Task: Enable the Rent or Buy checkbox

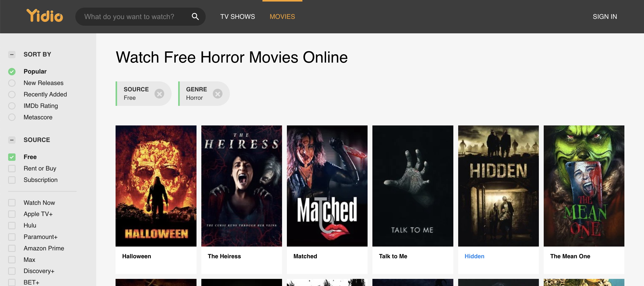Action: [12, 168]
